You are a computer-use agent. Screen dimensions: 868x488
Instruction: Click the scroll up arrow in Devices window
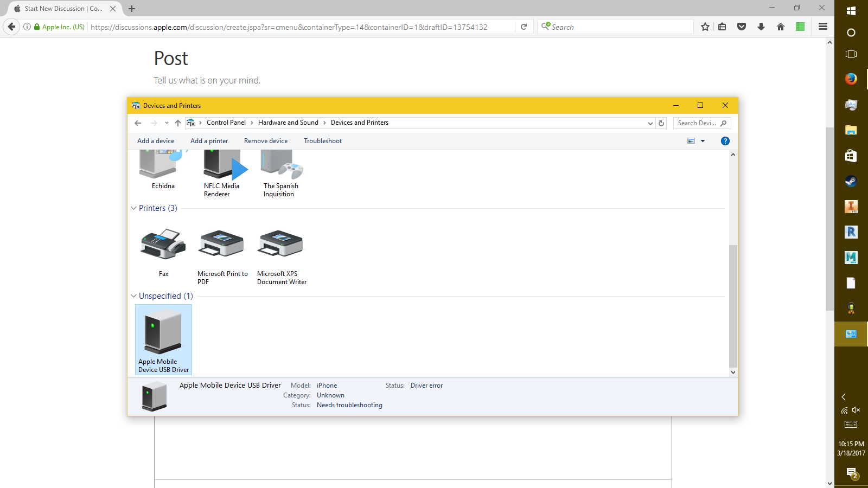pos(733,155)
